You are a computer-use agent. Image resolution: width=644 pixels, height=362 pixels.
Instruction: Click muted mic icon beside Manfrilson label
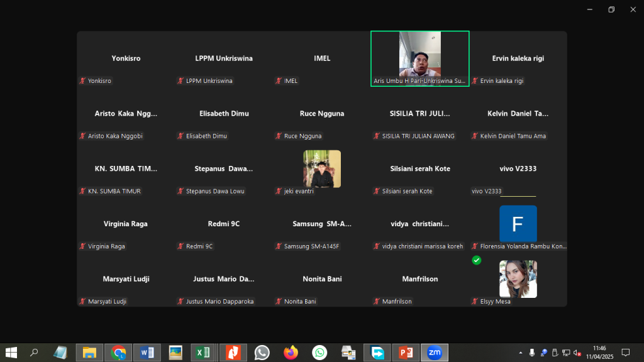(x=377, y=301)
